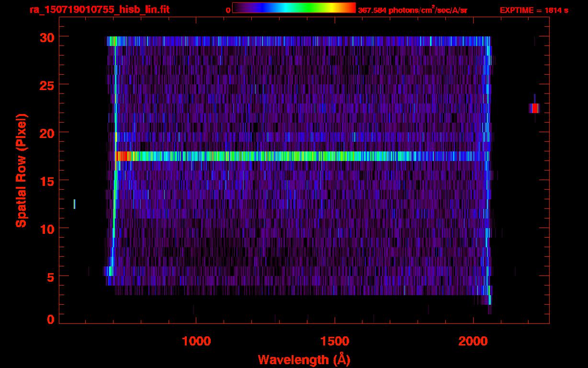Click the 1500 wavelength tick label
Image resolution: width=588 pixels, height=368 pixels.
pyautogui.click(x=335, y=341)
